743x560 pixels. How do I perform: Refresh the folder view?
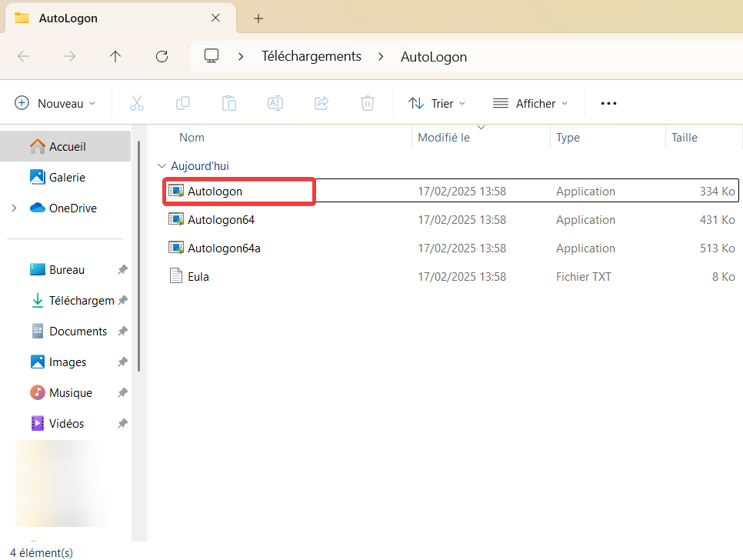click(x=162, y=57)
